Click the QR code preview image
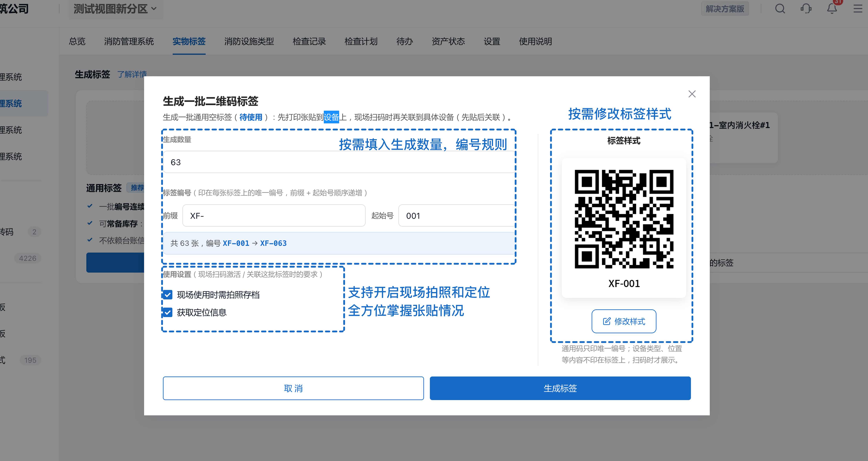The image size is (868, 461). [624, 219]
